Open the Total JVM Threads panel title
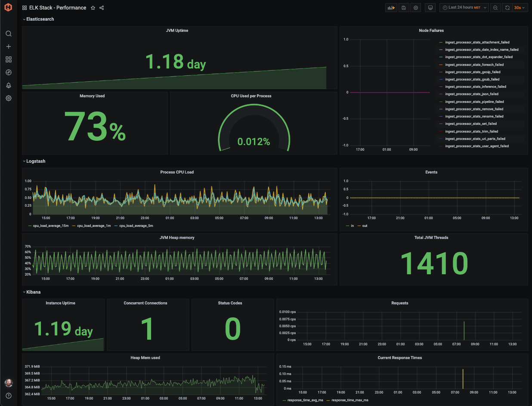Viewport: 532px width, 406px height. click(x=431, y=238)
